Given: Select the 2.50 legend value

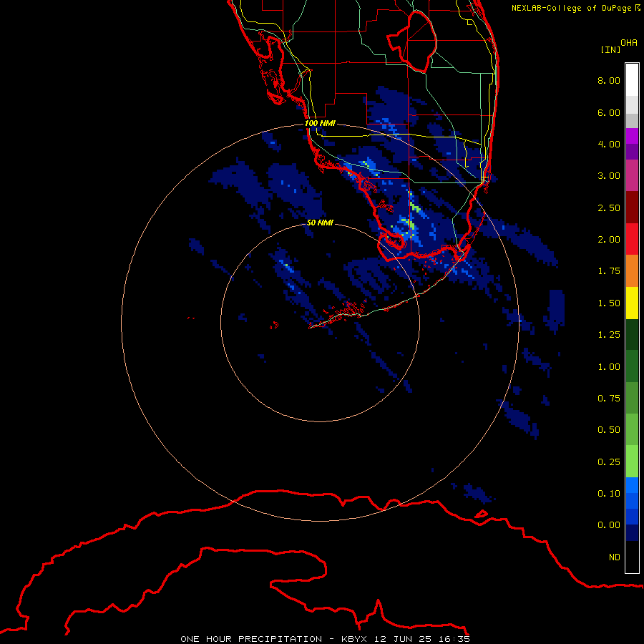Looking at the screenshot, I should pos(609,208).
